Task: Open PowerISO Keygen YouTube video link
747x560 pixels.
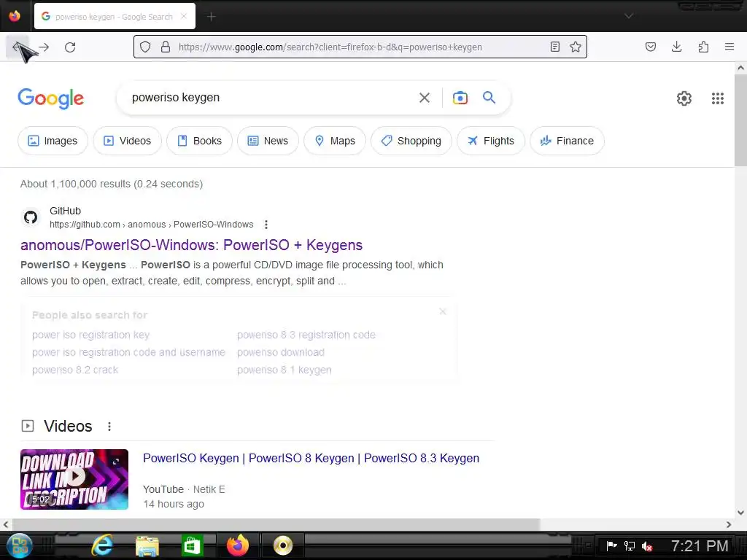Action: click(x=311, y=458)
